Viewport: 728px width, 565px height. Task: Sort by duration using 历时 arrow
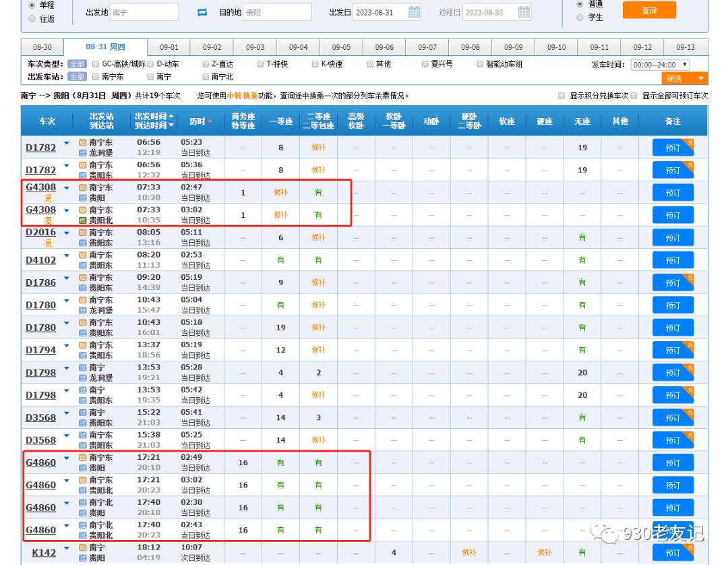click(210, 121)
